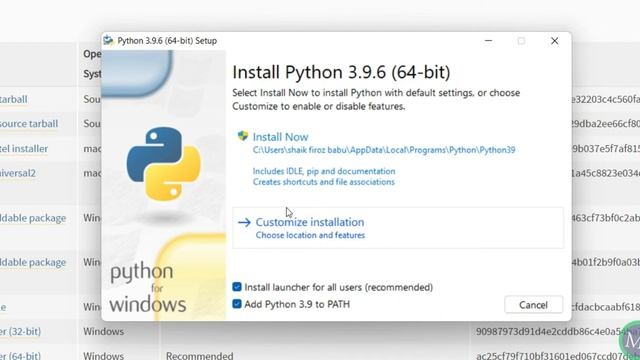The height and width of the screenshot is (360, 640).
Task: Close the Python Setup window
Action: 554,40
